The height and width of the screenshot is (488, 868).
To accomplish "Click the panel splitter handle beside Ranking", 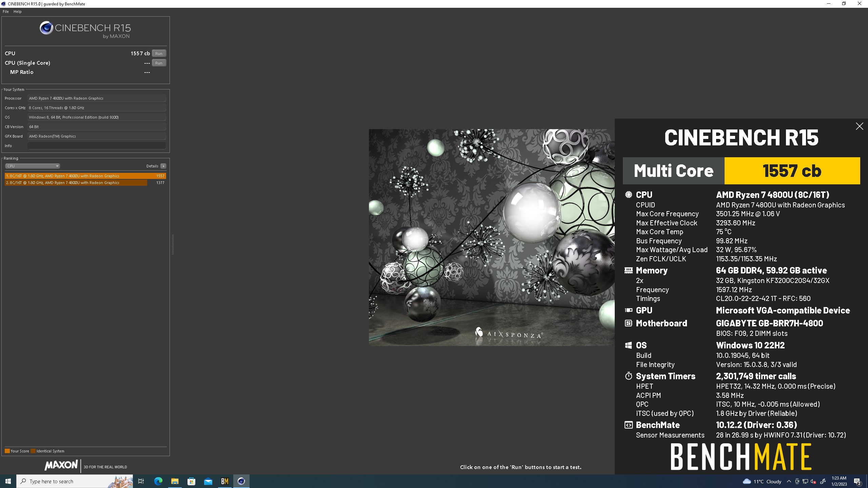I will 173,244.
